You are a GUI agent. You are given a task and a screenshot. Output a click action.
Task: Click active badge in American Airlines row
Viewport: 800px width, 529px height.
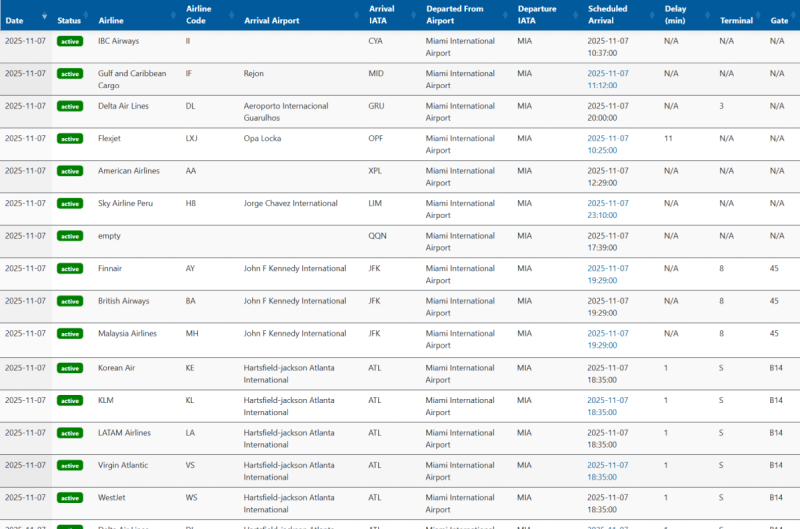pos(70,171)
